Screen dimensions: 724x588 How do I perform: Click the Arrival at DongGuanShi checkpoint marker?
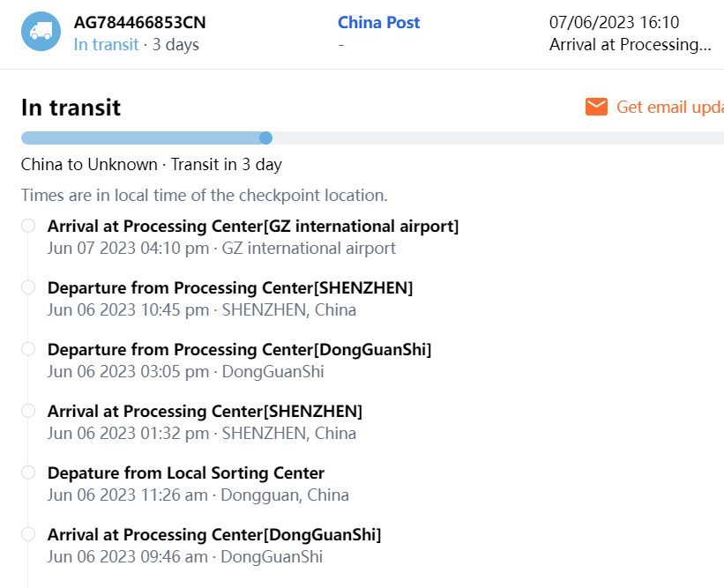[28, 534]
